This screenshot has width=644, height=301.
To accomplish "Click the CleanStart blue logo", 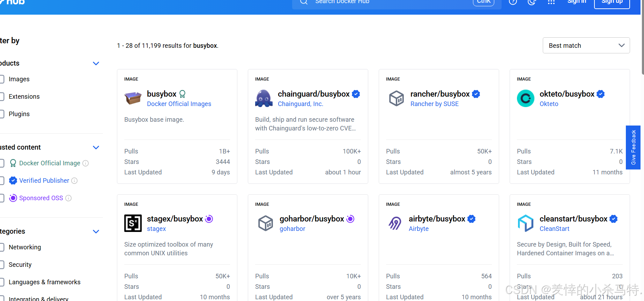I will 526,223.
